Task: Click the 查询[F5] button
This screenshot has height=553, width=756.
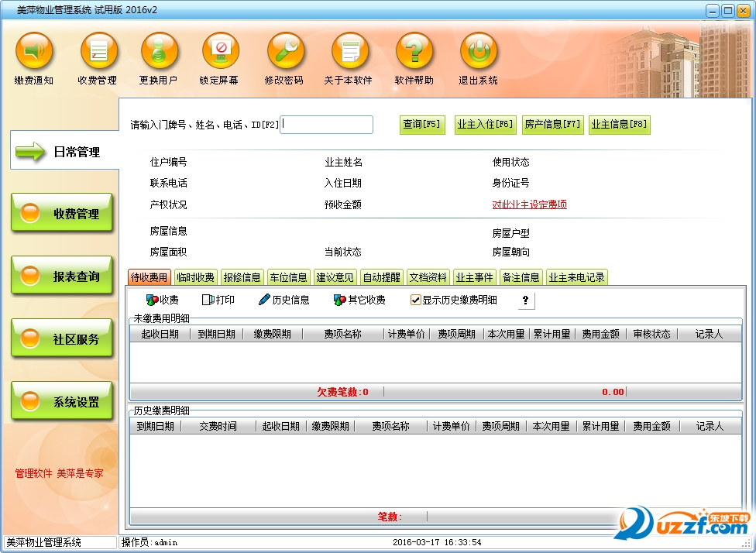Action: [422, 125]
